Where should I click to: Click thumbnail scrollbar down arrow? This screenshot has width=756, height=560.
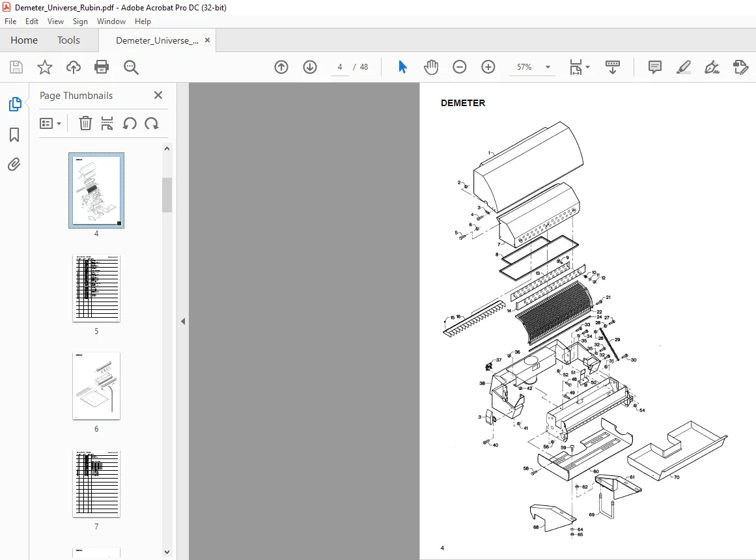(167, 552)
